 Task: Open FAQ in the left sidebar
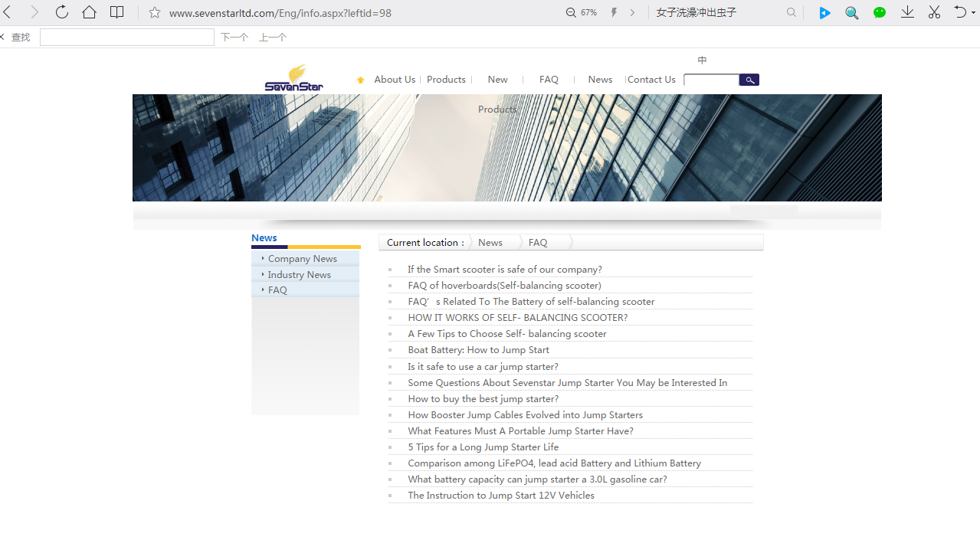pyautogui.click(x=277, y=290)
